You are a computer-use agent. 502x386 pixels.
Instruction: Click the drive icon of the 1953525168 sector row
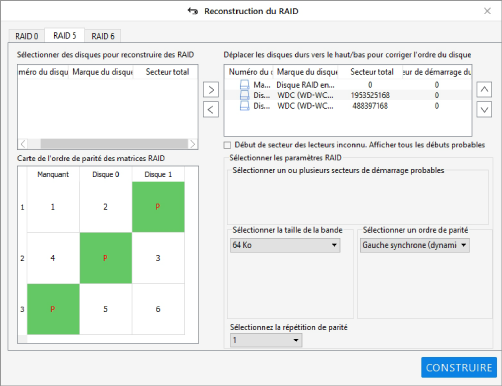tap(245, 95)
